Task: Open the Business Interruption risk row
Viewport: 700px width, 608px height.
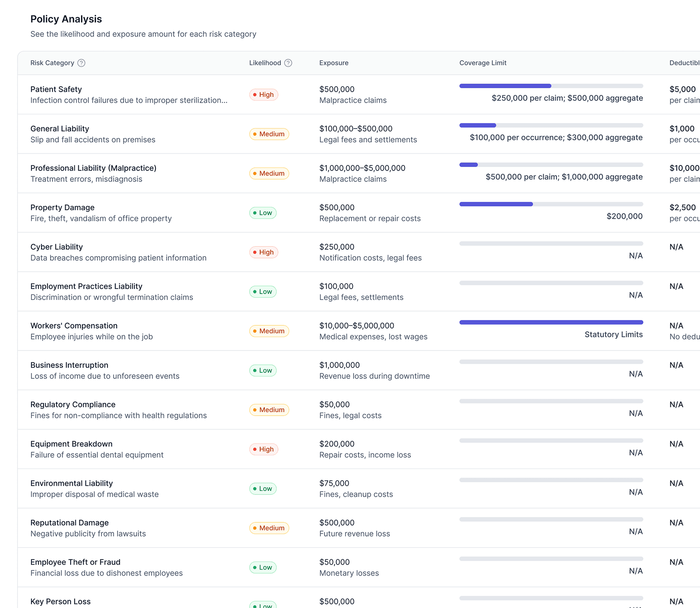Action: [69, 365]
